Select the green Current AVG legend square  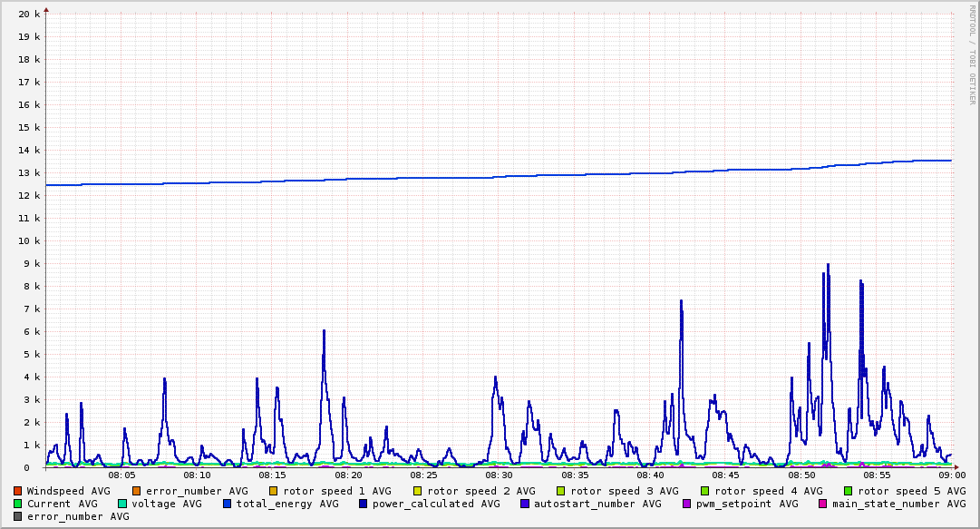pos(18,504)
